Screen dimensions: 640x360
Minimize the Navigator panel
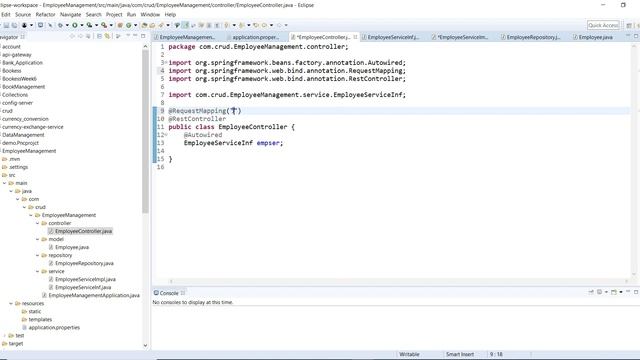[x=135, y=36]
